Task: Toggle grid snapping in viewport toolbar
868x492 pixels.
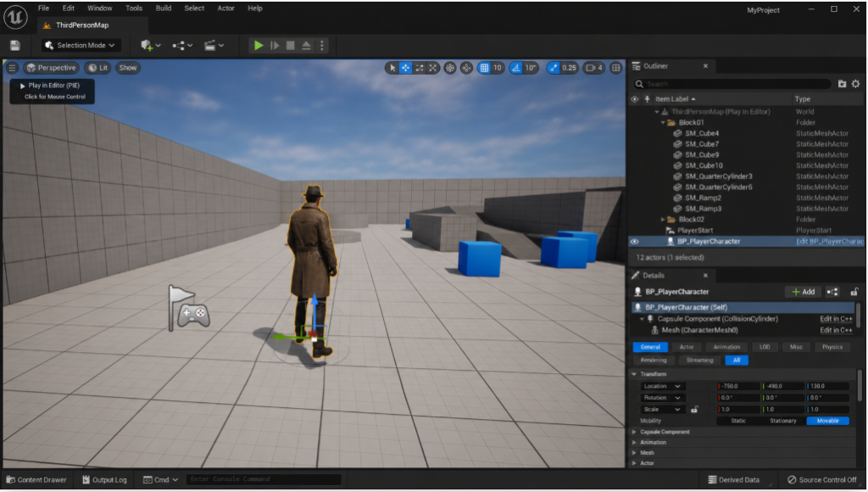Action: coord(484,68)
